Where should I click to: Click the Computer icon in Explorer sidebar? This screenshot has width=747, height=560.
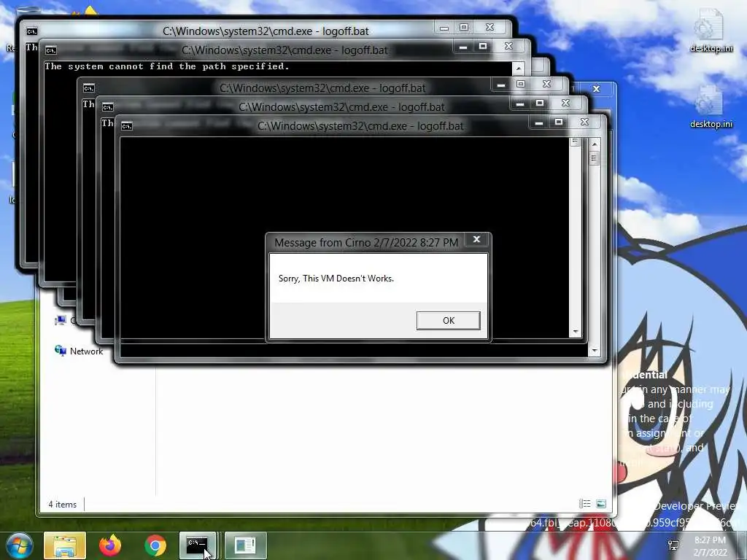60,321
